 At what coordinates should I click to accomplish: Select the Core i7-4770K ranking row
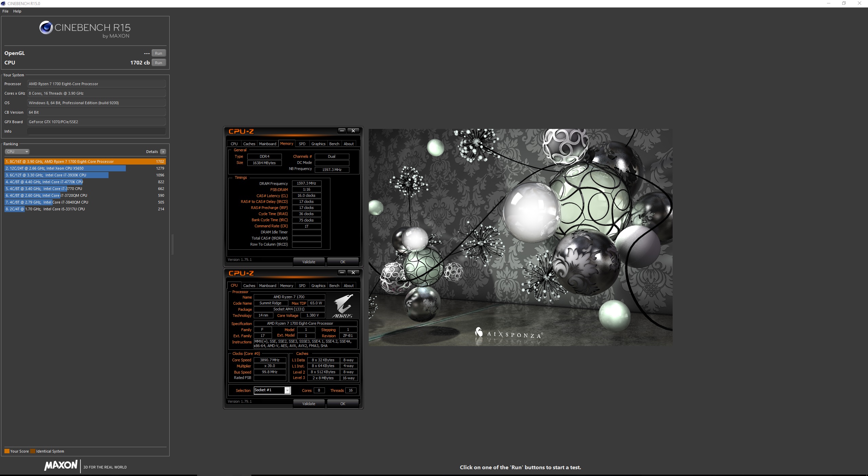pos(85,182)
